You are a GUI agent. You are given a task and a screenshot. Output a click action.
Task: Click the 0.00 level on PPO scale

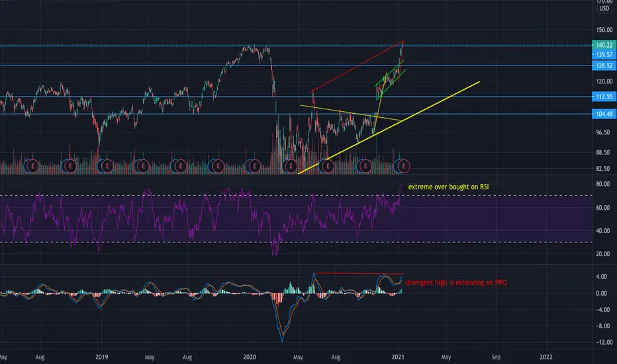coord(601,293)
